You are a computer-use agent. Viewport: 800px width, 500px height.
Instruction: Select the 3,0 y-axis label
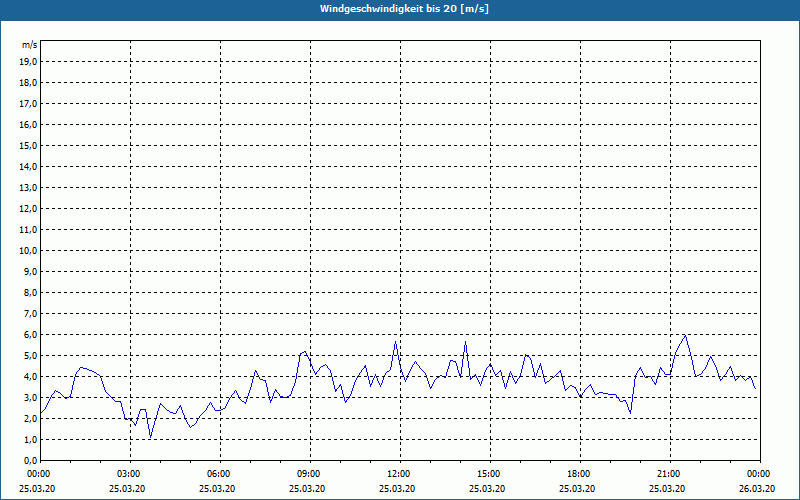click(31, 397)
